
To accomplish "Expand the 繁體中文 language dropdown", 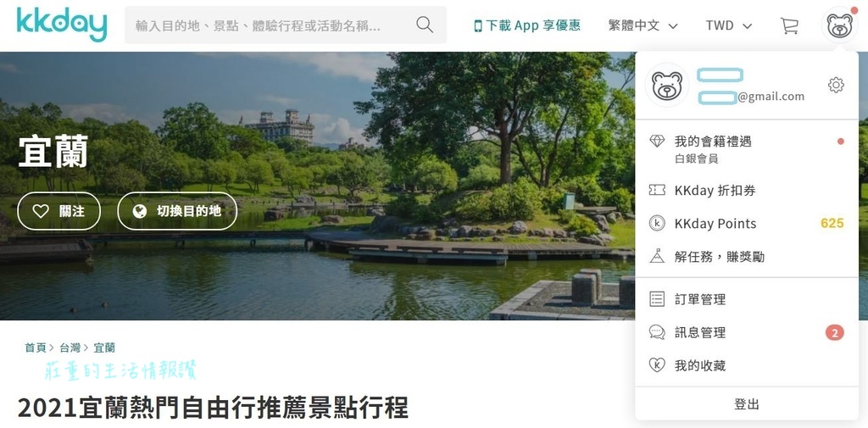I will coord(643,25).
